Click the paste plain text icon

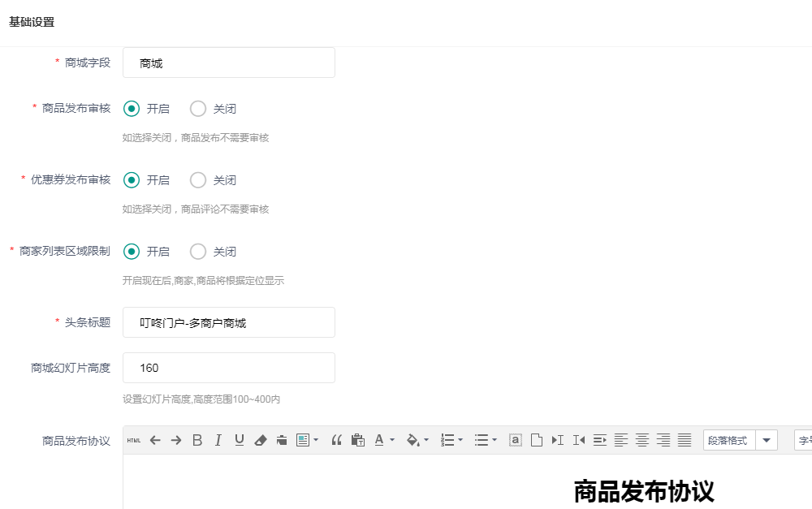pyautogui.click(x=358, y=440)
